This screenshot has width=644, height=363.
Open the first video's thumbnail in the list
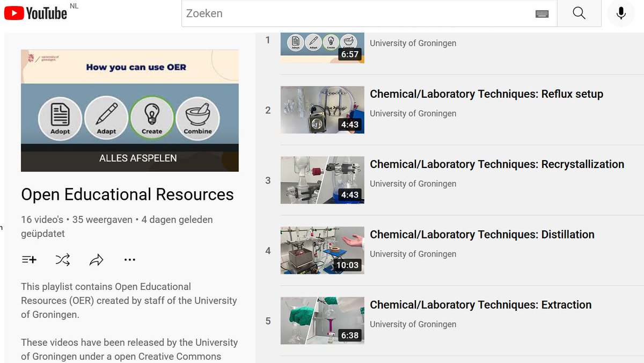[322, 47]
